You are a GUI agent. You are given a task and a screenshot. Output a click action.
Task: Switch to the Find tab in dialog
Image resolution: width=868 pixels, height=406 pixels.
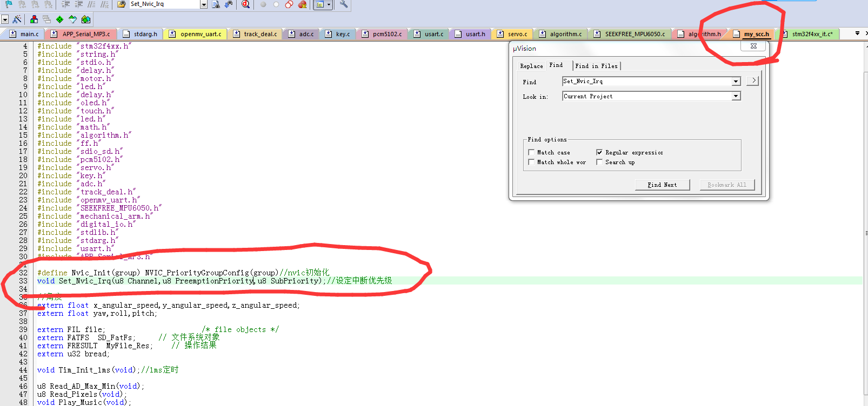pos(556,65)
